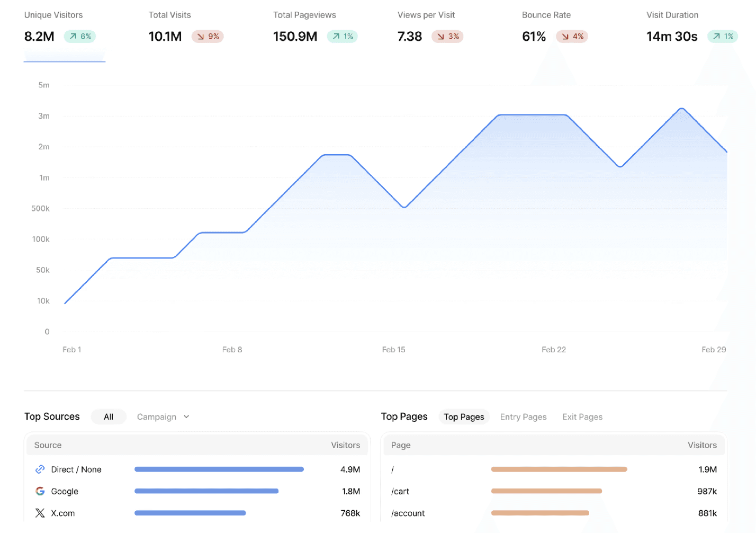Switch to the Entry Pages tab

coord(523,417)
